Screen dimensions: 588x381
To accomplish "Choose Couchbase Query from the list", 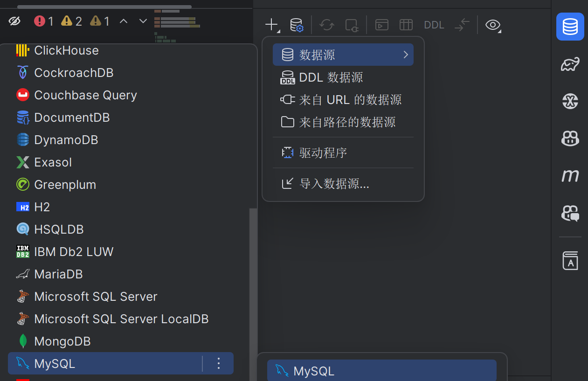I will (x=121, y=95).
